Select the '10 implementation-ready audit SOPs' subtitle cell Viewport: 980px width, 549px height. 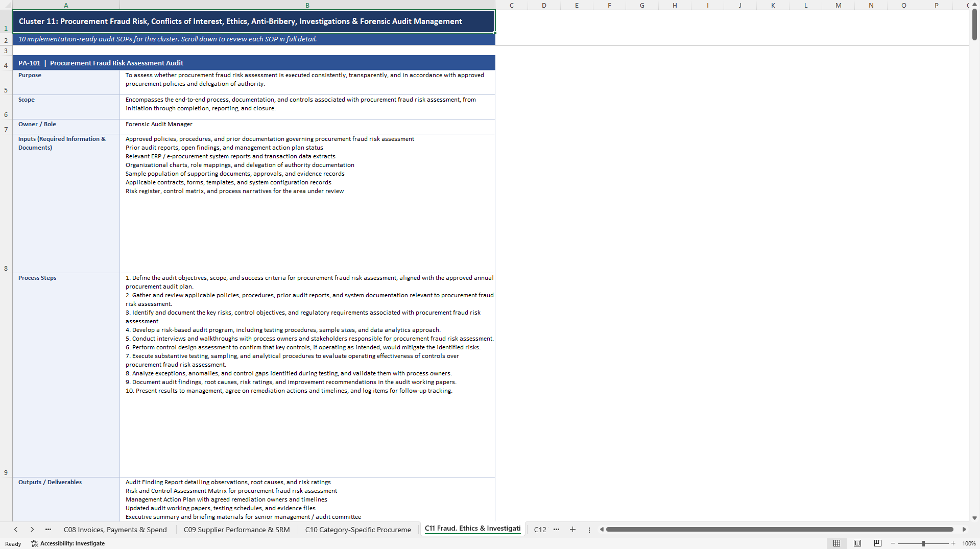coord(254,39)
